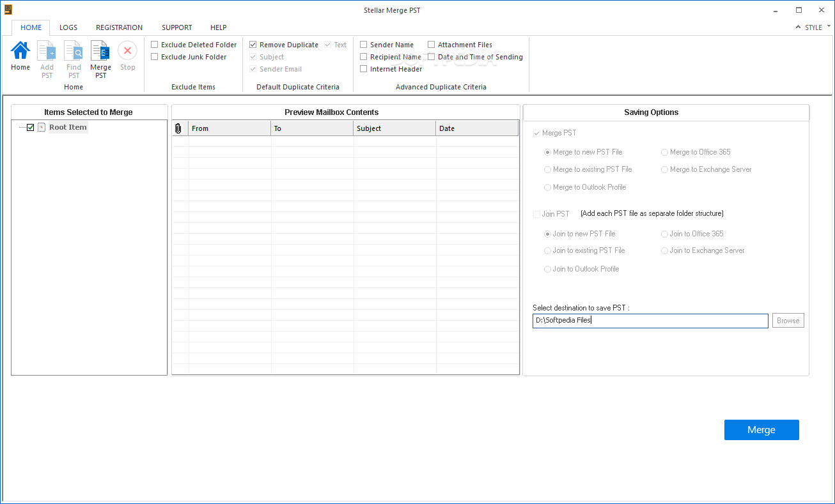Click the Items Selected to Merge header
This screenshot has width=835, height=504.
point(89,112)
